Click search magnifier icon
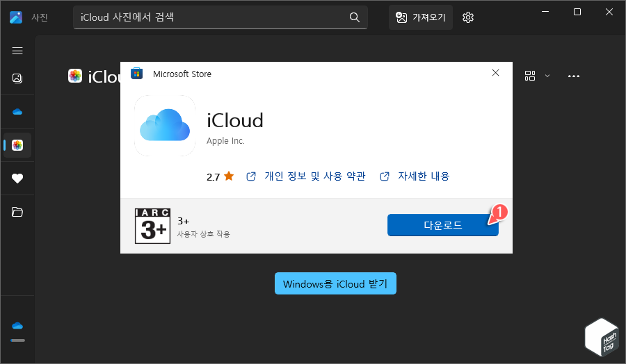The width and height of the screenshot is (626, 364). [355, 17]
